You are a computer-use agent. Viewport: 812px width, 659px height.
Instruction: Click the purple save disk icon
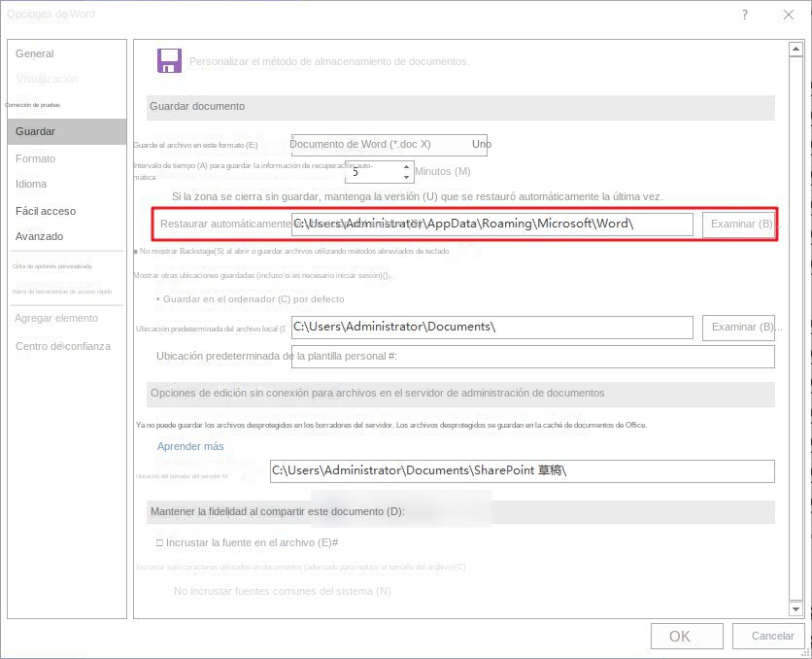pos(169,60)
